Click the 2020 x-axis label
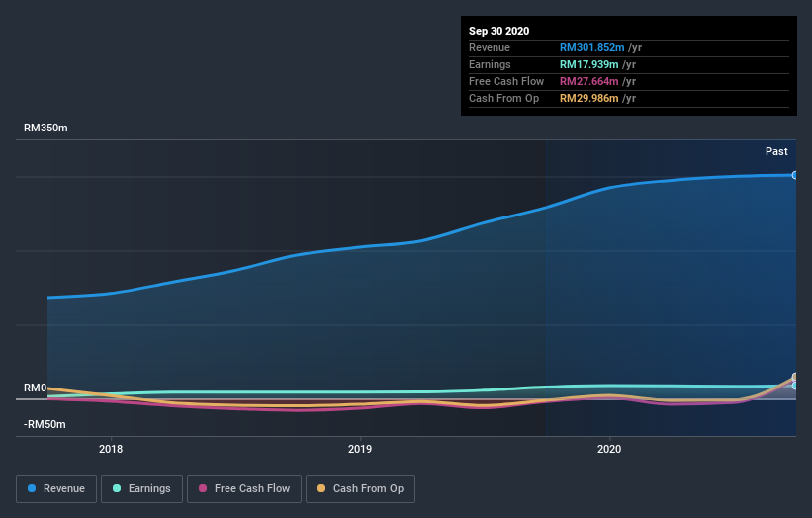The width and height of the screenshot is (812, 518). tap(609, 449)
